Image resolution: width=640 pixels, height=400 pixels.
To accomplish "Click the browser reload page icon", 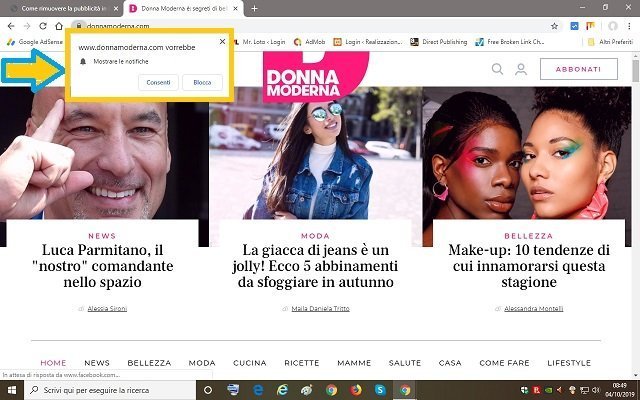I will click(x=43, y=25).
